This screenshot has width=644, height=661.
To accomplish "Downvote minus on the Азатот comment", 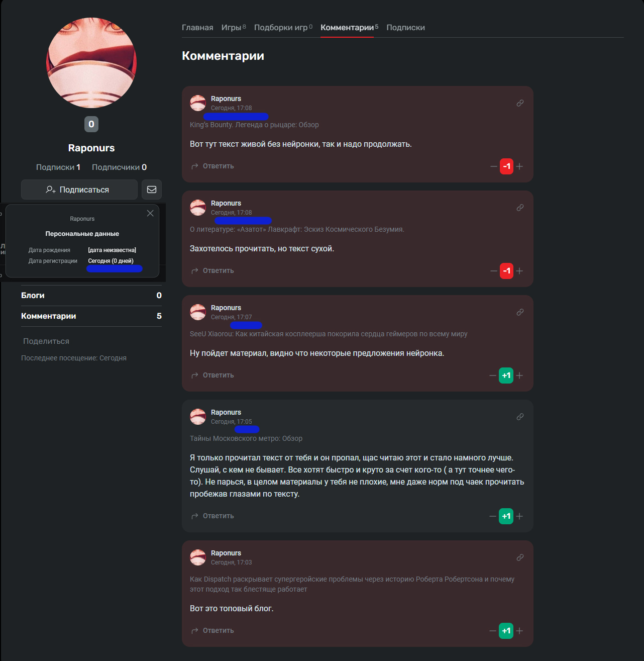I will click(x=493, y=271).
